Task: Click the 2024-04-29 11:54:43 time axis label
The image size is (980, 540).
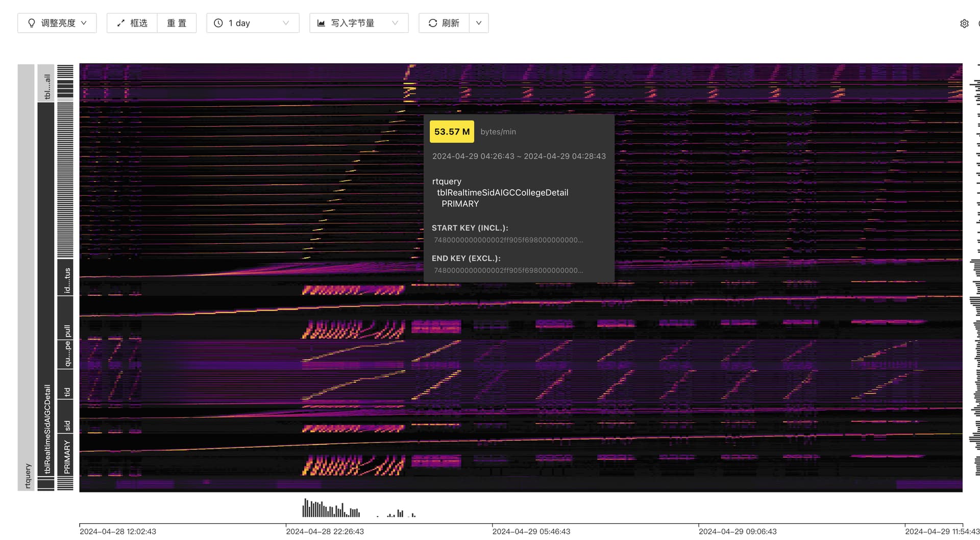Action: (942, 531)
